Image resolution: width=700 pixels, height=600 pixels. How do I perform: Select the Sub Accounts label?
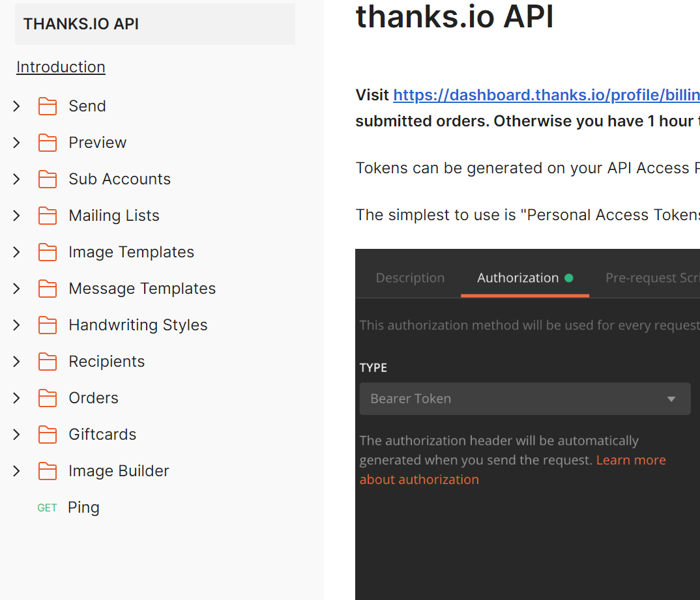[x=120, y=179]
